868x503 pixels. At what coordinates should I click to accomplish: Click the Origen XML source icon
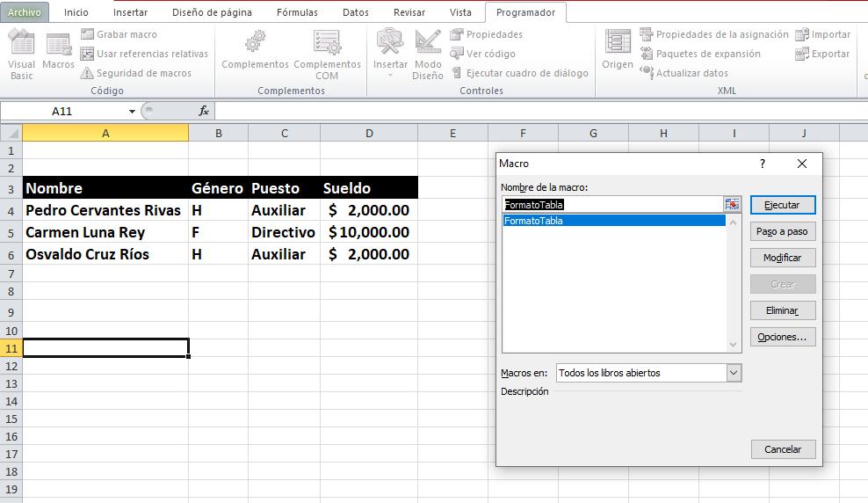618,50
